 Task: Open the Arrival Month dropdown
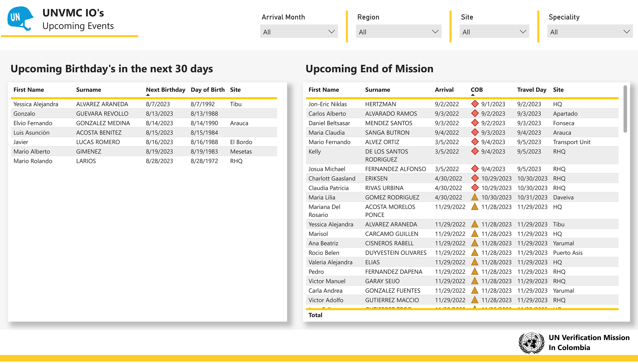[x=299, y=31]
